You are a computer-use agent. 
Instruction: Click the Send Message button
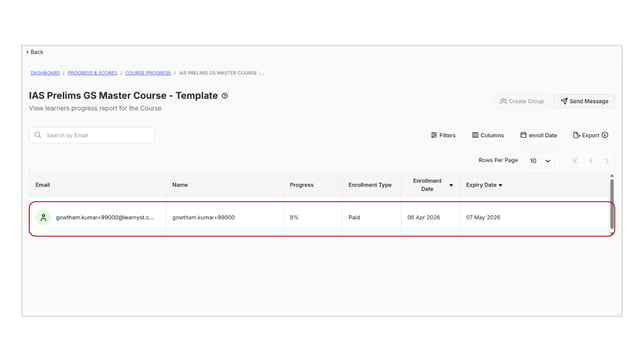pyautogui.click(x=584, y=101)
